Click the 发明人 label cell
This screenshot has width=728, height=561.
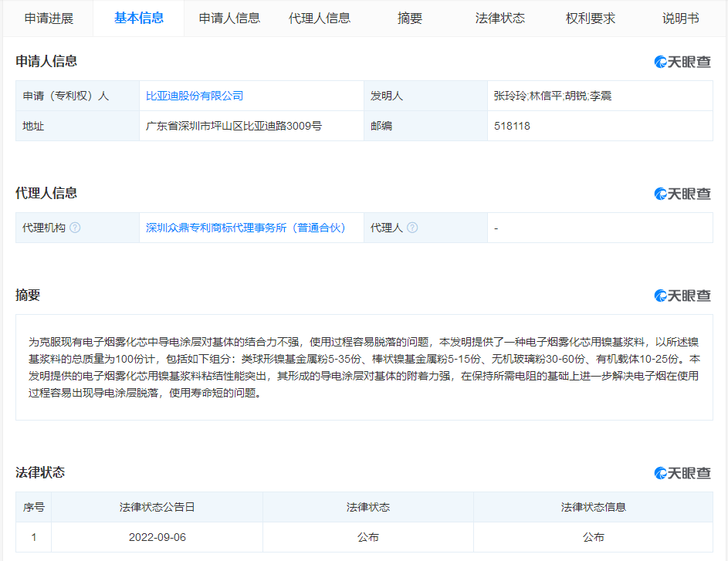pos(425,96)
